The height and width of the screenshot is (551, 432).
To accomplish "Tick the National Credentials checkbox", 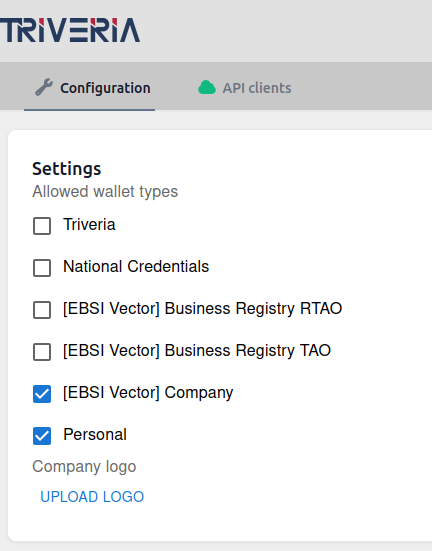I will (42, 268).
